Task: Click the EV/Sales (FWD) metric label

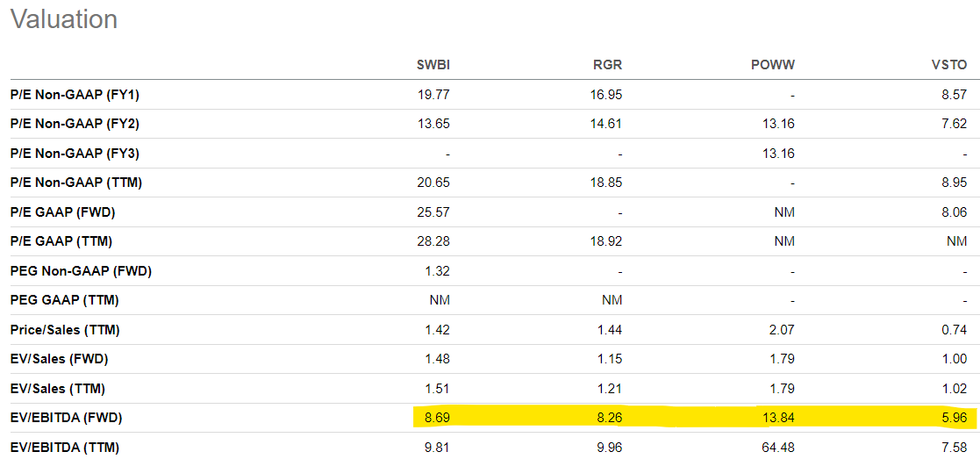Action: (59, 359)
